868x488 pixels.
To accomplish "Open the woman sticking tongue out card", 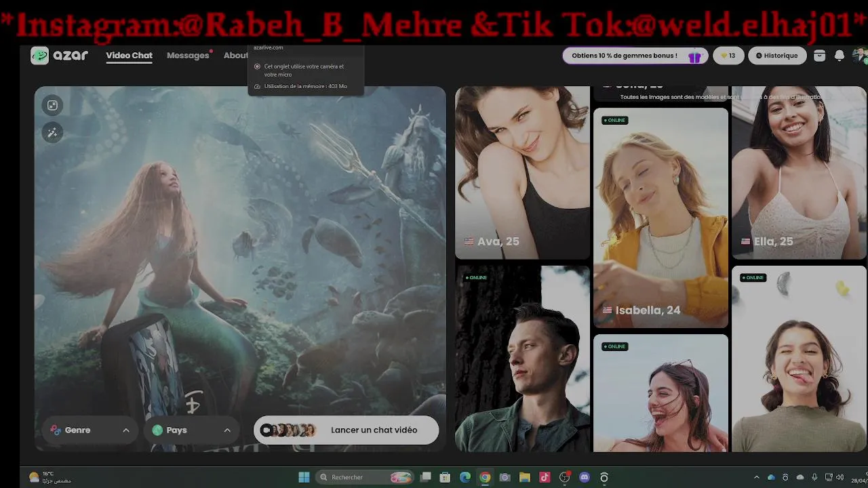I will pyautogui.click(x=799, y=359).
